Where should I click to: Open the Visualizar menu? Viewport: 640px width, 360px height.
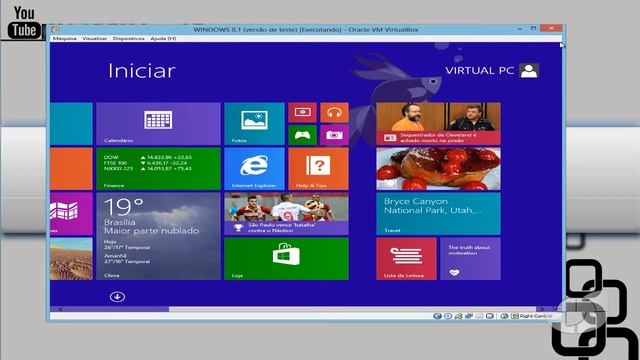[x=95, y=38]
